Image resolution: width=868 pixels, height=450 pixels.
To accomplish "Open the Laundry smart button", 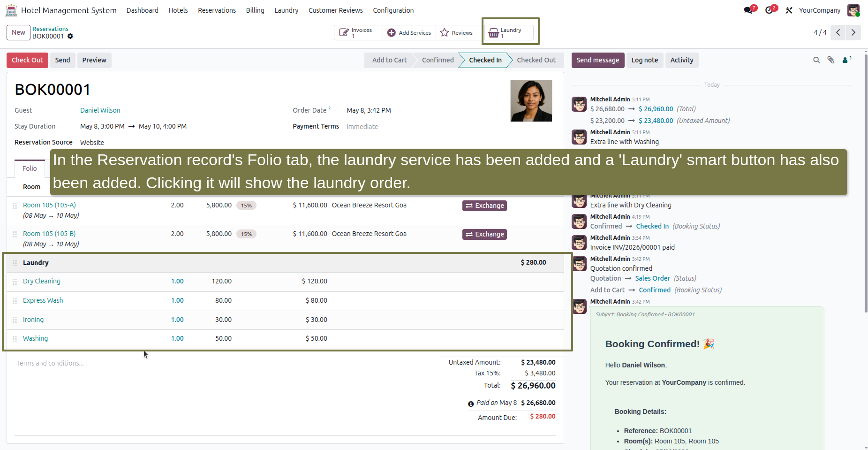I will [509, 32].
